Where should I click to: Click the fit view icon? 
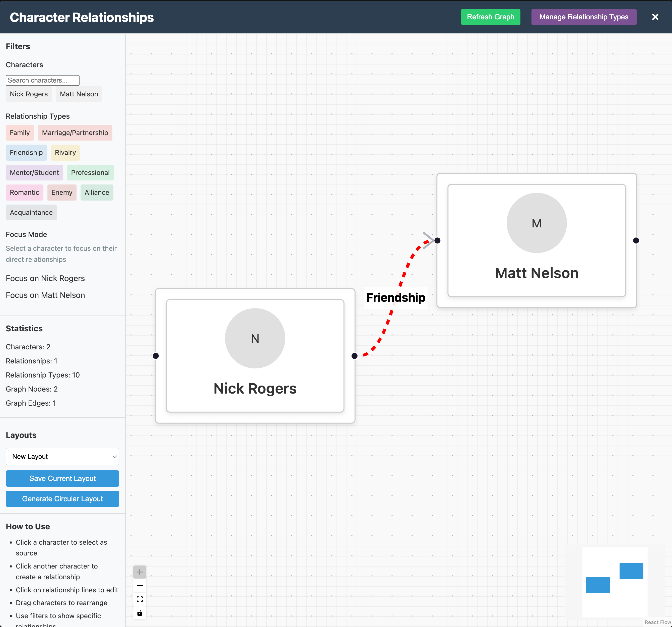[140, 599]
